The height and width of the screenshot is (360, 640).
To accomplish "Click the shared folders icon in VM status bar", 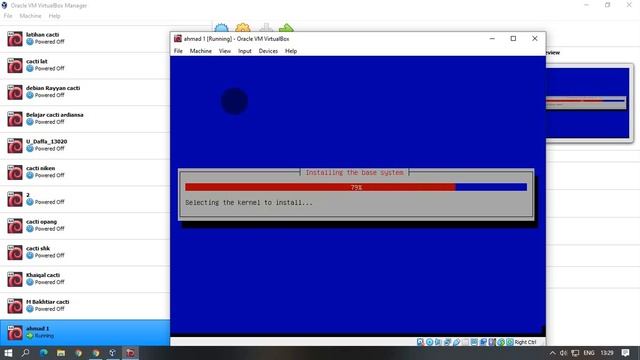I will pos(465,342).
